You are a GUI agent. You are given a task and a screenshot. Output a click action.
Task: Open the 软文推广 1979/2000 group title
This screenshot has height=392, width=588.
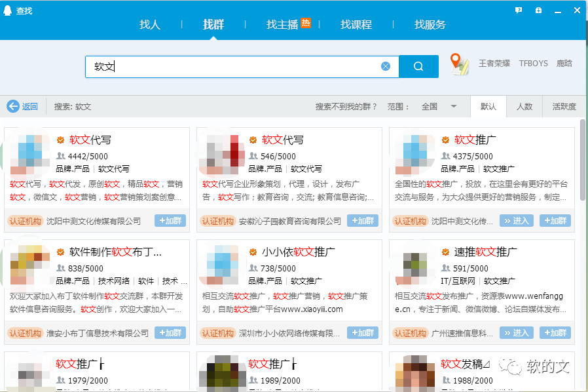coord(79,364)
